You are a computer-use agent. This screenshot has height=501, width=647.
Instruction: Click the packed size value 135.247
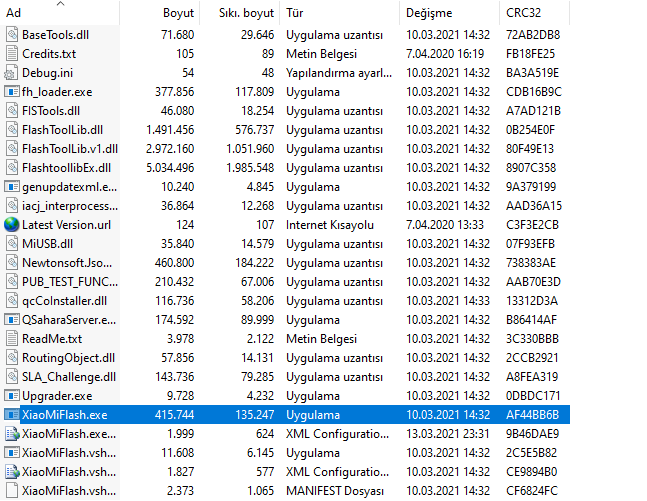pyautogui.click(x=255, y=415)
